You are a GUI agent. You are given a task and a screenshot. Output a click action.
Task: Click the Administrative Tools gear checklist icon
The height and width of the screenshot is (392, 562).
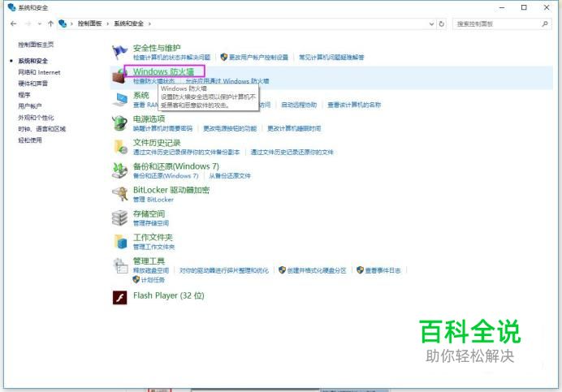120,266
